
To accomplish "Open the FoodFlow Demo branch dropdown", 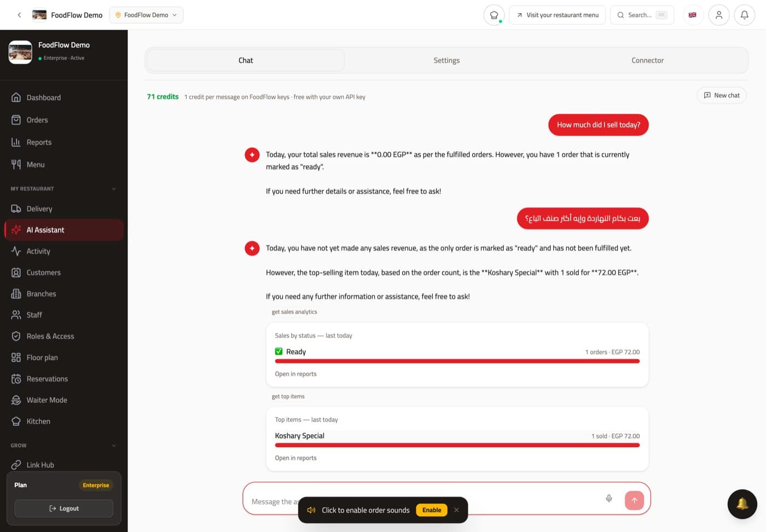I will pyautogui.click(x=146, y=15).
